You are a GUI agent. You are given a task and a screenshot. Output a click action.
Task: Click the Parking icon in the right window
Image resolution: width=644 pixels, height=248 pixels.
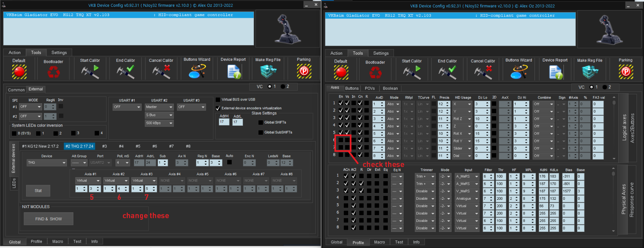coord(626,72)
